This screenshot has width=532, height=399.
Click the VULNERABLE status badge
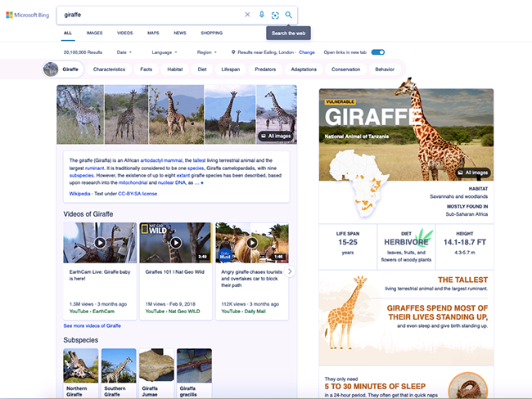coord(340,101)
